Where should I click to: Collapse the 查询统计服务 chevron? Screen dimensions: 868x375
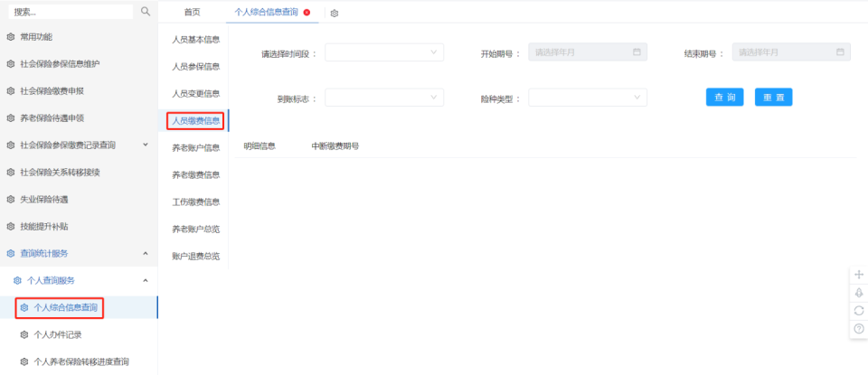pyautogui.click(x=146, y=253)
